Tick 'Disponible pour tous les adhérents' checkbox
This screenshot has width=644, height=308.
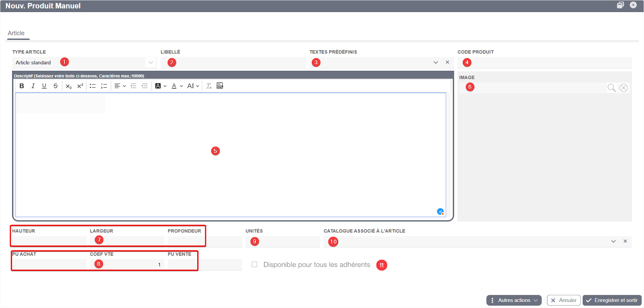(254, 265)
